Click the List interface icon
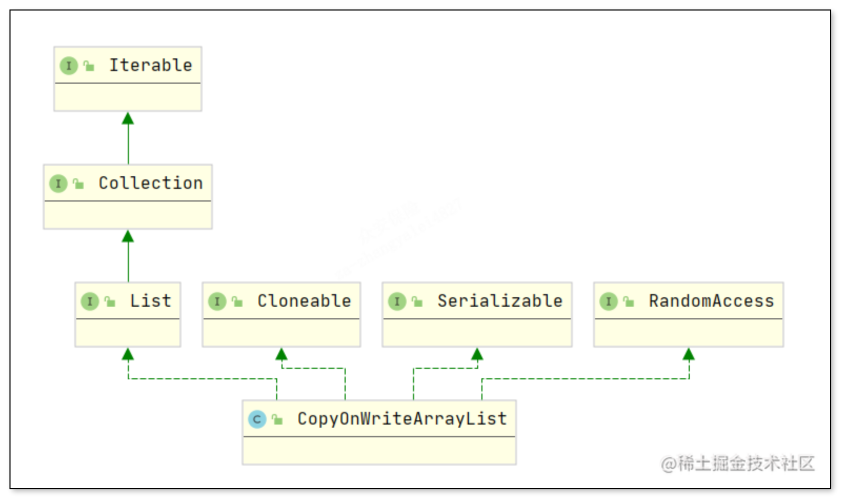Viewport: 846px width, 504px height. 90,301
